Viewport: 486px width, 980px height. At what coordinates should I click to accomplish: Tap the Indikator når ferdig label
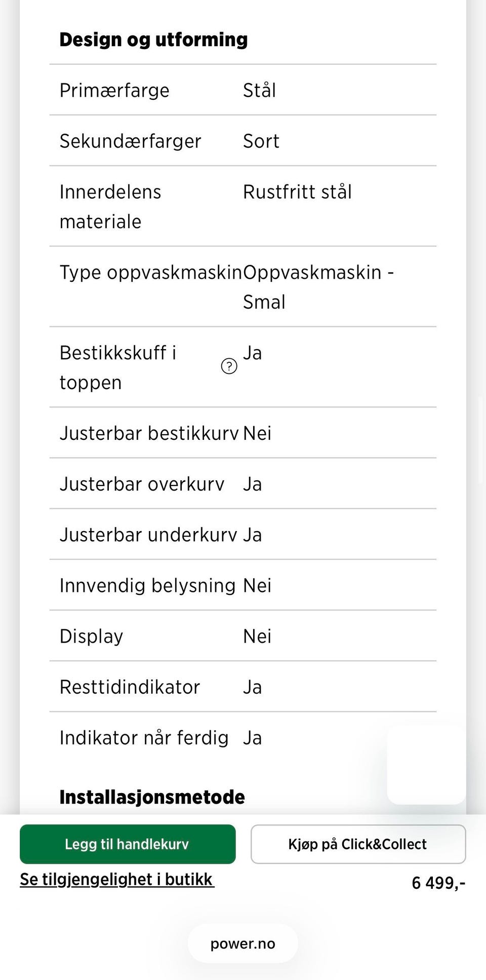144,738
